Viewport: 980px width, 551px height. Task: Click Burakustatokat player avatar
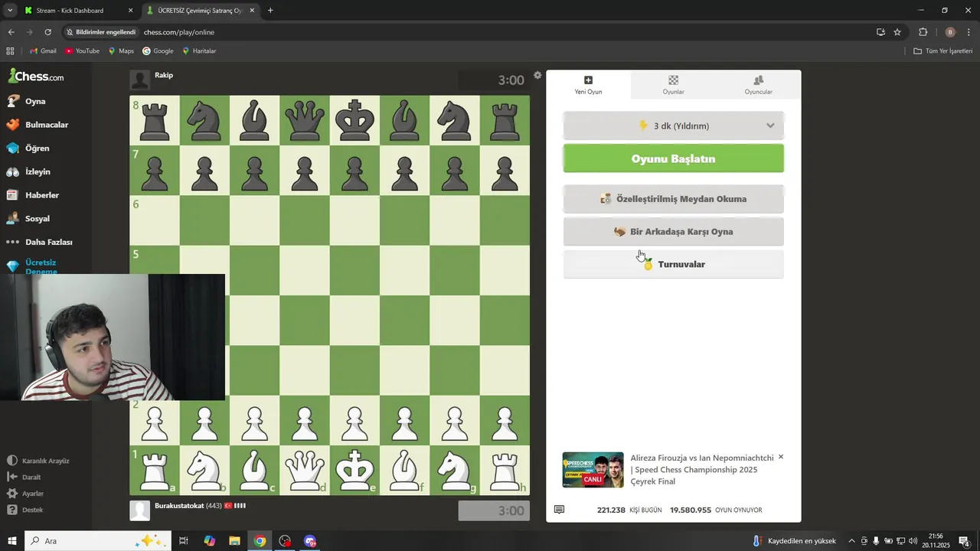coord(140,510)
